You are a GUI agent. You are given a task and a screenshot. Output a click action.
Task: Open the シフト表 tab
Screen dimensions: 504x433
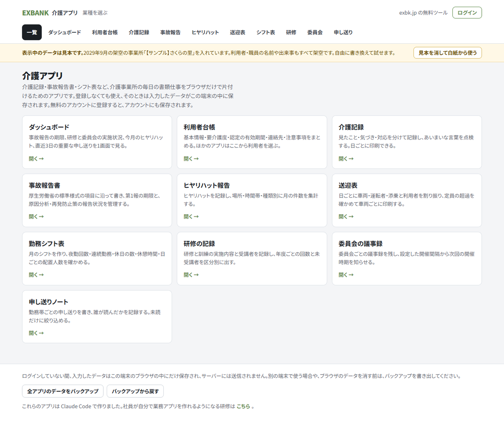click(x=266, y=32)
